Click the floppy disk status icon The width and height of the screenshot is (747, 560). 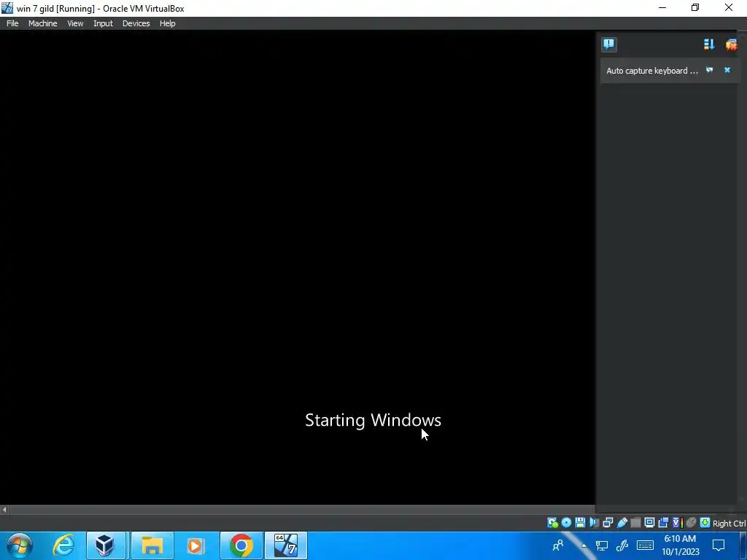580,523
